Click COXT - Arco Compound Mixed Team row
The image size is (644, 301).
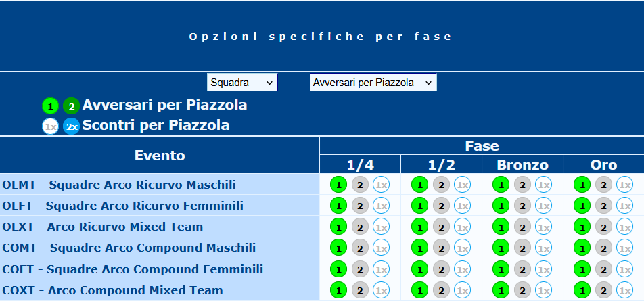160,290
